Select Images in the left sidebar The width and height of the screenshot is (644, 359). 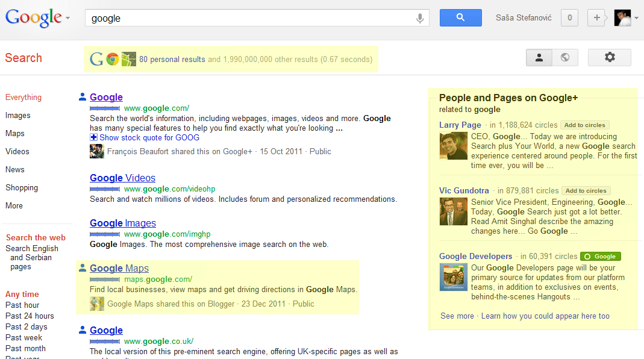[17, 116]
